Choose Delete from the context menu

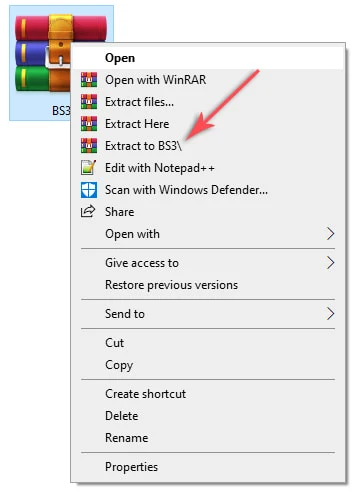pyautogui.click(x=208, y=416)
